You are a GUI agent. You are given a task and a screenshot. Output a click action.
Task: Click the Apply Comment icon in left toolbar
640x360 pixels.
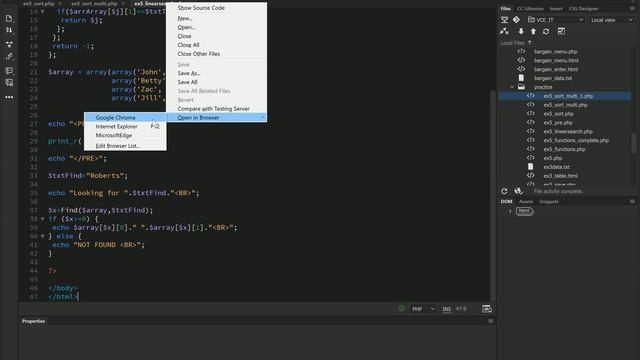[x=9, y=71]
